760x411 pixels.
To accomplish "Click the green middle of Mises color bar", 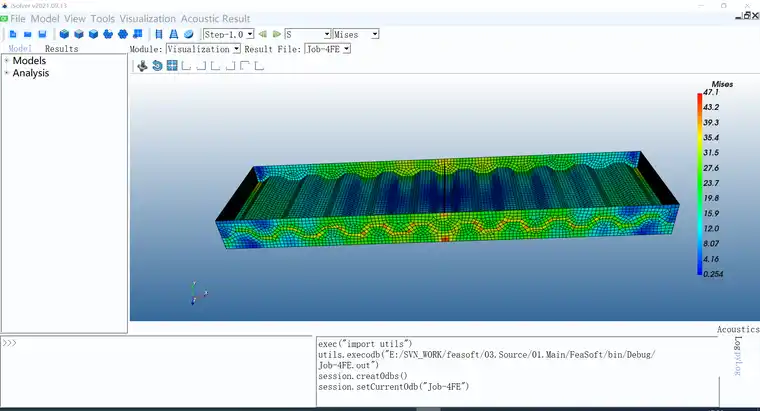I will click(x=699, y=184).
